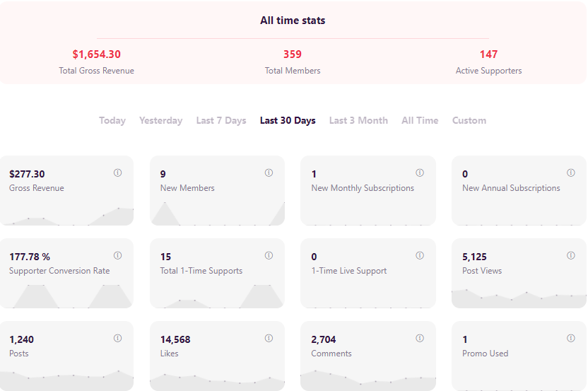Show info for Comments card
The image size is (588, 391).
420,338
